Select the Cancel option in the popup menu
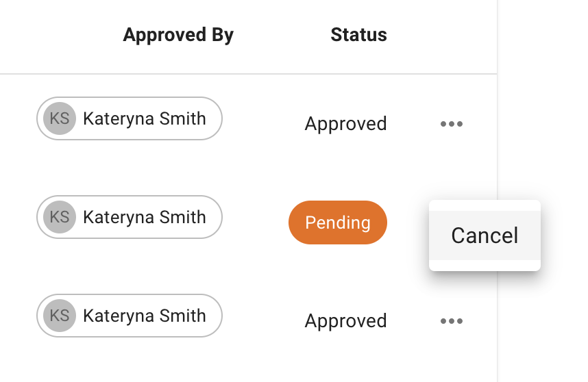Screen dimensions: 588x382 pos(485,235)
